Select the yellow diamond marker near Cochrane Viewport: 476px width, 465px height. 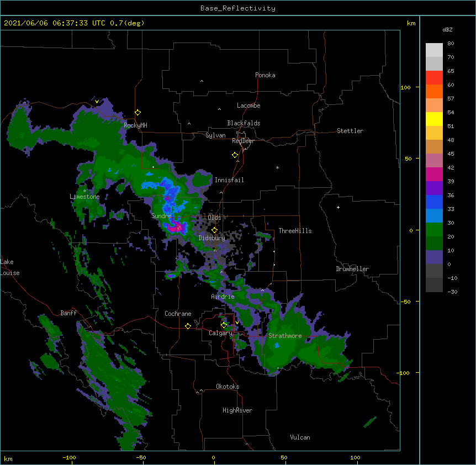188,326
